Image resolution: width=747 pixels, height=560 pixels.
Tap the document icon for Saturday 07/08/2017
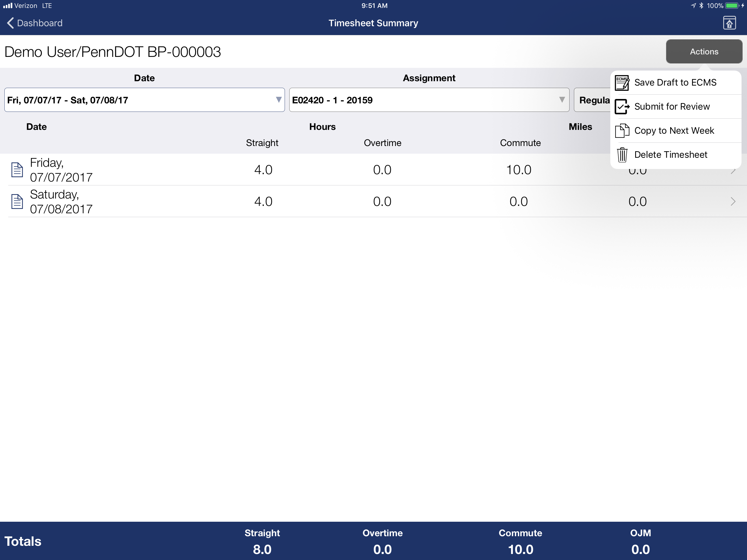pyautogui.click(x=17, y=201)
